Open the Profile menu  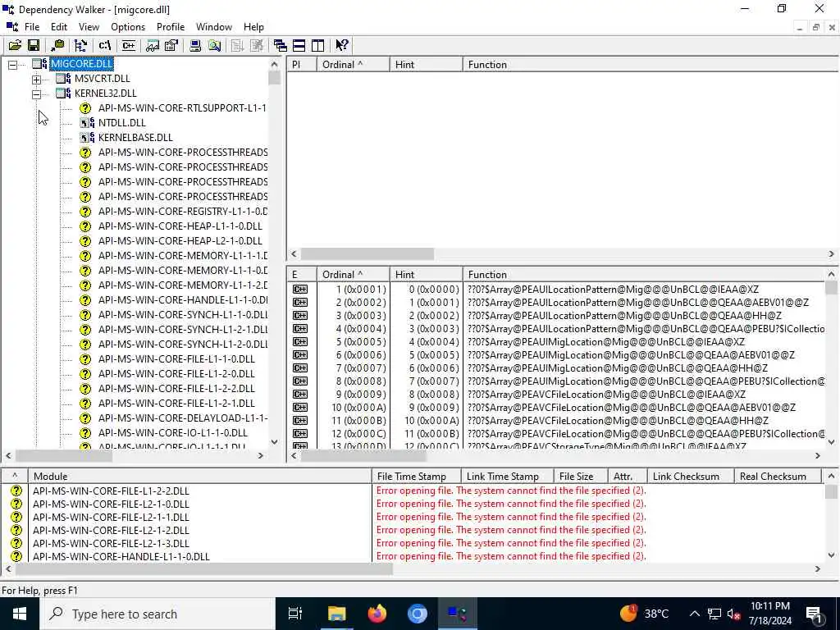171,27
